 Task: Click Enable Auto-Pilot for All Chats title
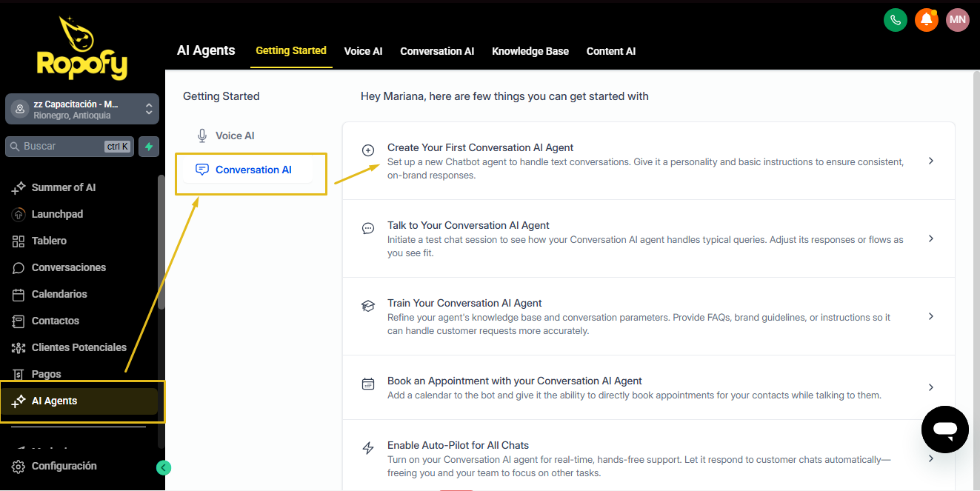pyautogui.click(x=458, y=445)
